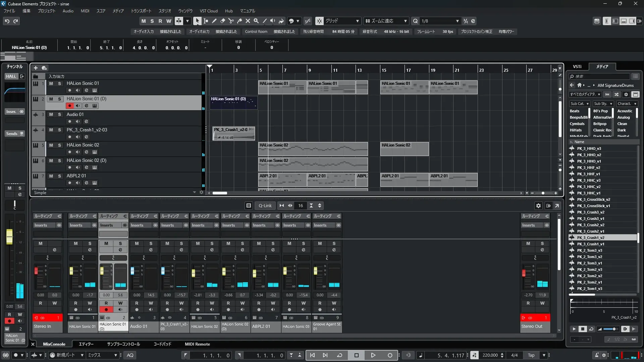Solo the ABPL2 01 track

59,176
